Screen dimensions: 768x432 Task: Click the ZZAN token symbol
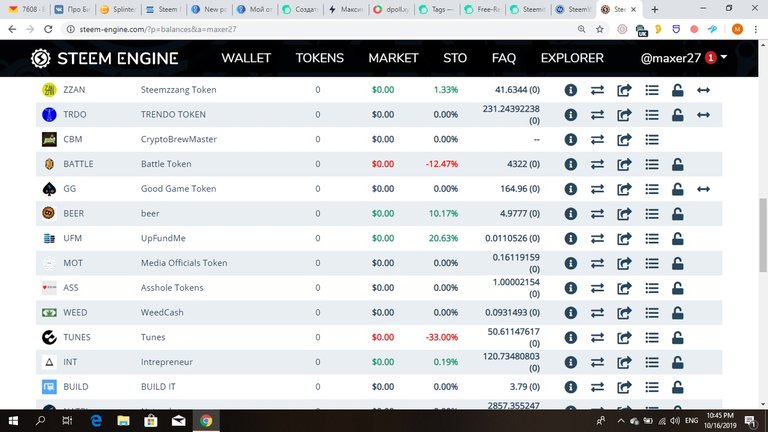(x=74, y=90)
